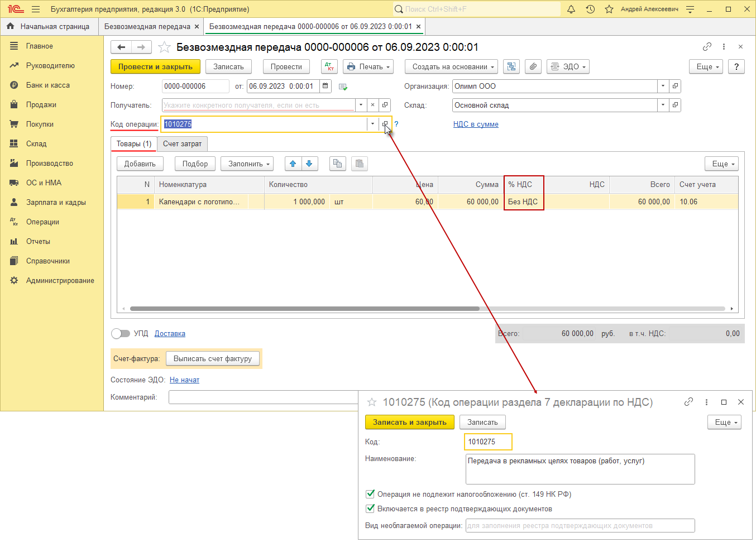Click the Провести button
Viewport: 756px width, 542px height.
pyautogui.click(x=286, y=66)
